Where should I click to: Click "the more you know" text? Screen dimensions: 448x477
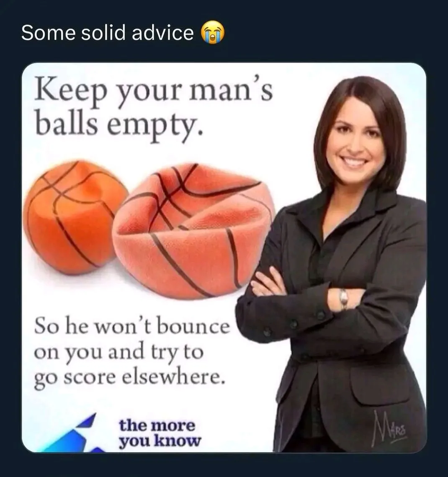(160, 433)
